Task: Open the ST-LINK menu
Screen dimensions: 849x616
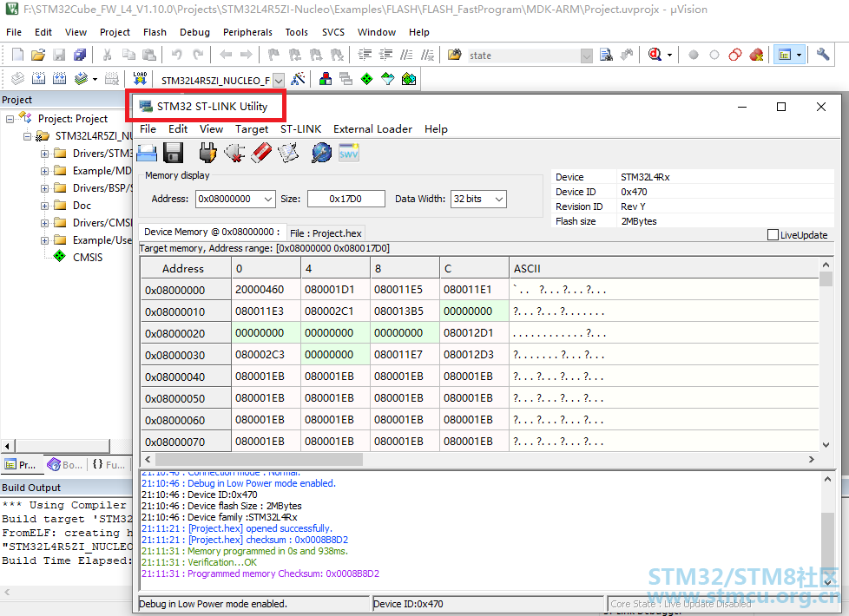Action: click(300, 128)
